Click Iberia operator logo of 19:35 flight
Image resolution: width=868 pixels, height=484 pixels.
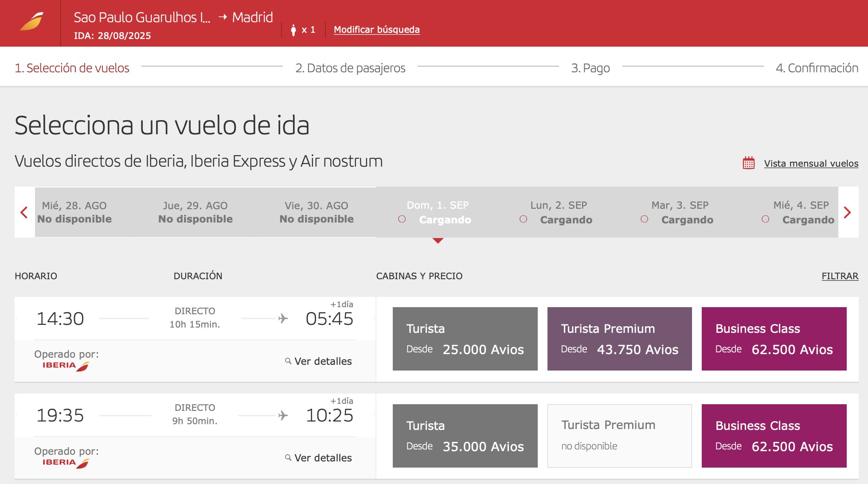click(x=66, y=463)
